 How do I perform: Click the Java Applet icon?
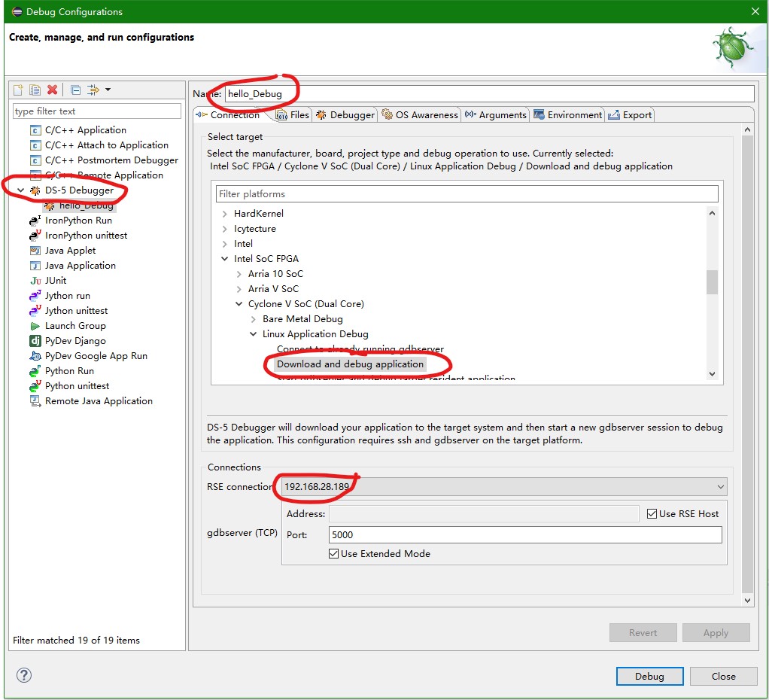pyautogui.click(x=35, y=251)
